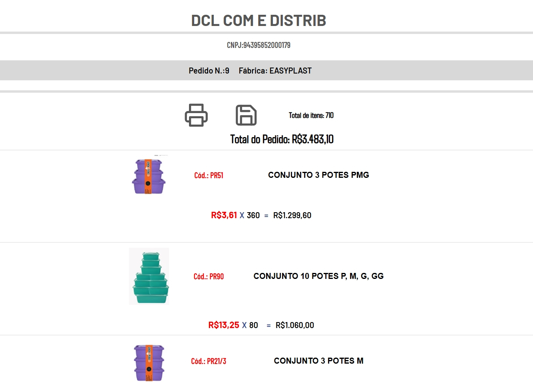Click product code Cód.: PR51

click(209, 175)
